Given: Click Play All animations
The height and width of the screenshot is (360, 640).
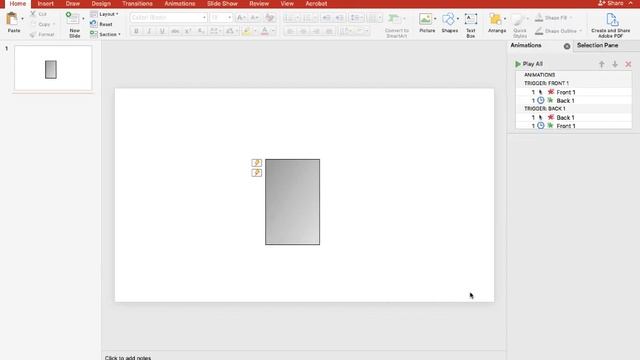Looking at the screenshot, I should pos(529,64).
